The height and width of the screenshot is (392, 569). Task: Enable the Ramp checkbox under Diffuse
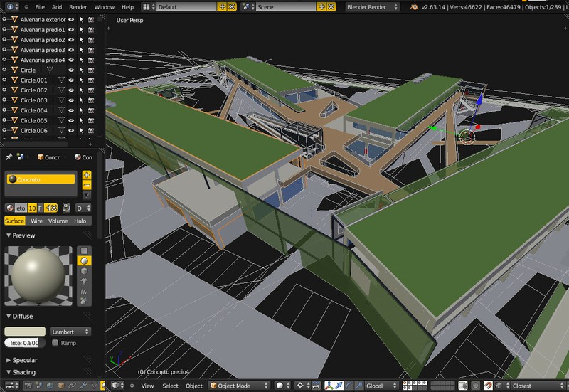click(55, 343)
